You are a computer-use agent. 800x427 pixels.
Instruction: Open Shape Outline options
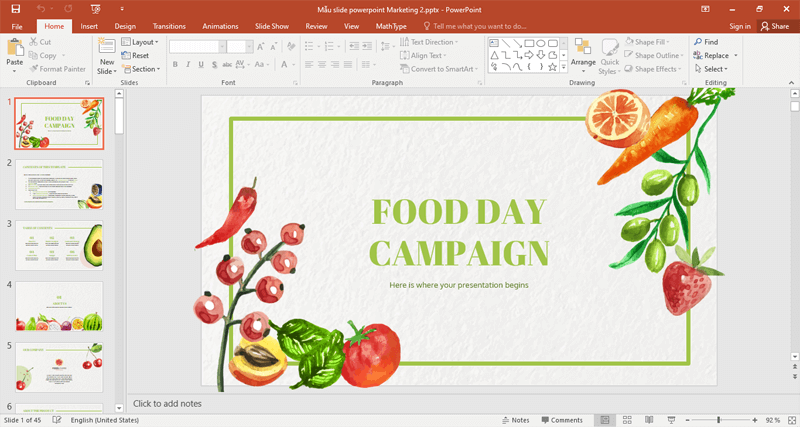coord(654,55)
